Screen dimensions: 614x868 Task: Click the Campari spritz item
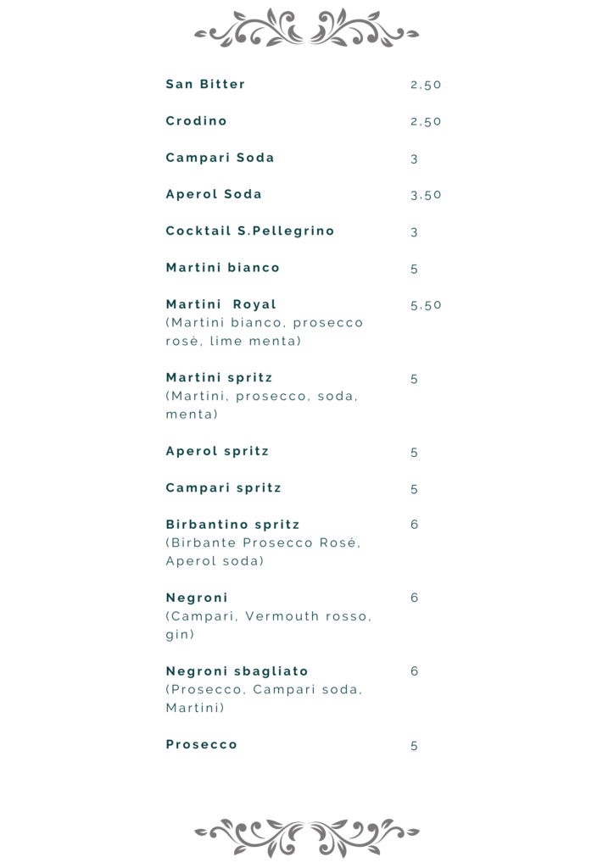224,487
